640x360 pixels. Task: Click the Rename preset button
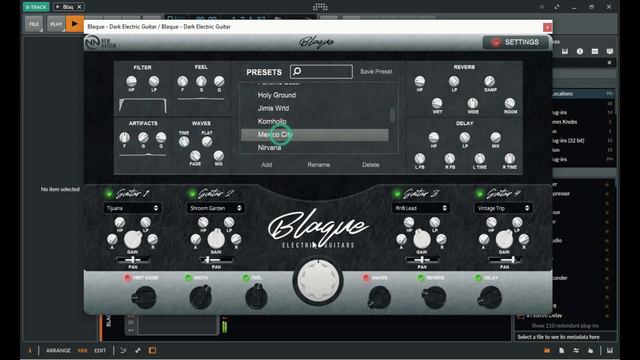click(x=318, y=165)
